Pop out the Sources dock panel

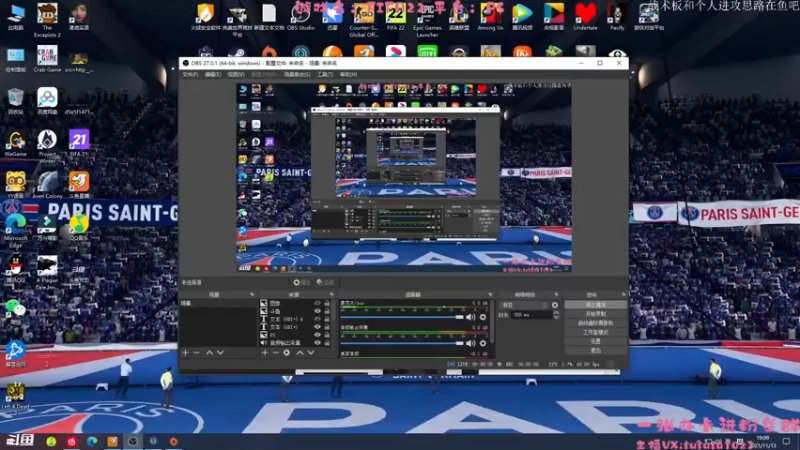332,294
